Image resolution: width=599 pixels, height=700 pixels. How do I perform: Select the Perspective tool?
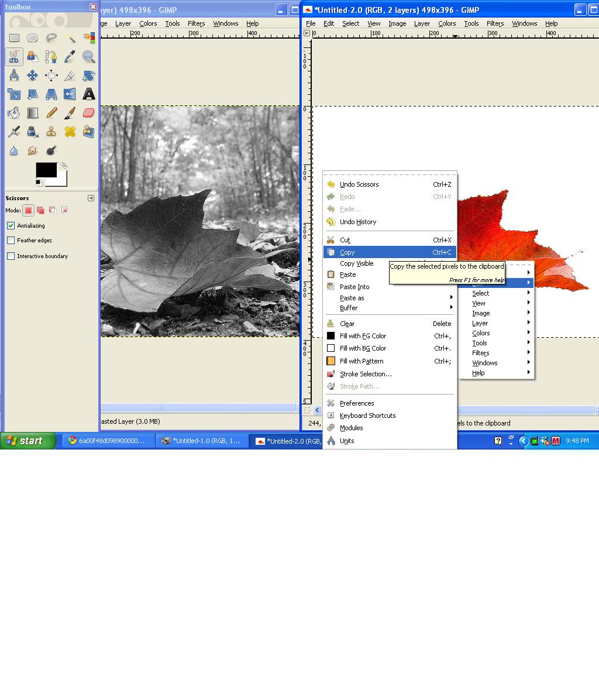pos(51,94)
